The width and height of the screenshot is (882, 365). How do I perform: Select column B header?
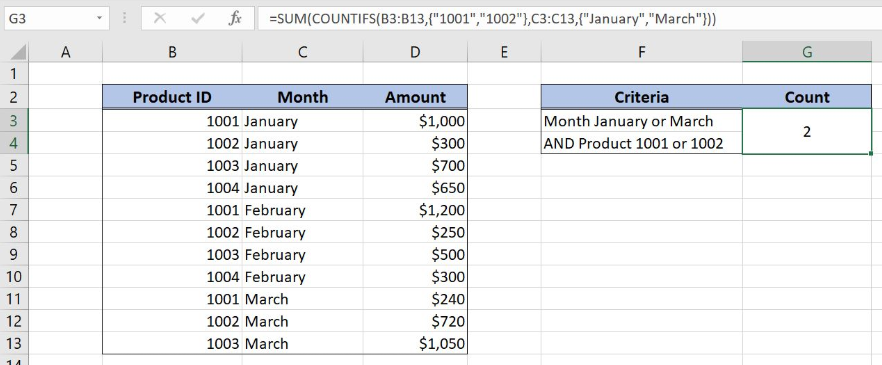(x=172, y=52)
